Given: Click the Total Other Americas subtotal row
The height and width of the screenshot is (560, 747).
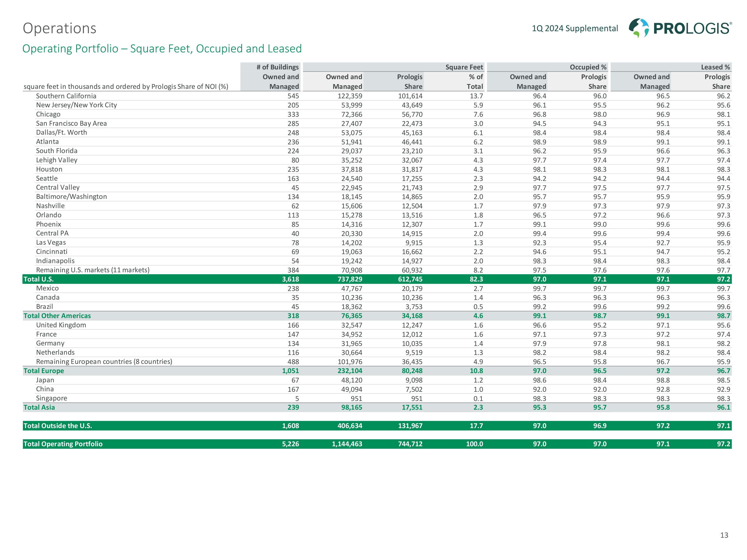Looking at the screenshot, I should 57,316.
